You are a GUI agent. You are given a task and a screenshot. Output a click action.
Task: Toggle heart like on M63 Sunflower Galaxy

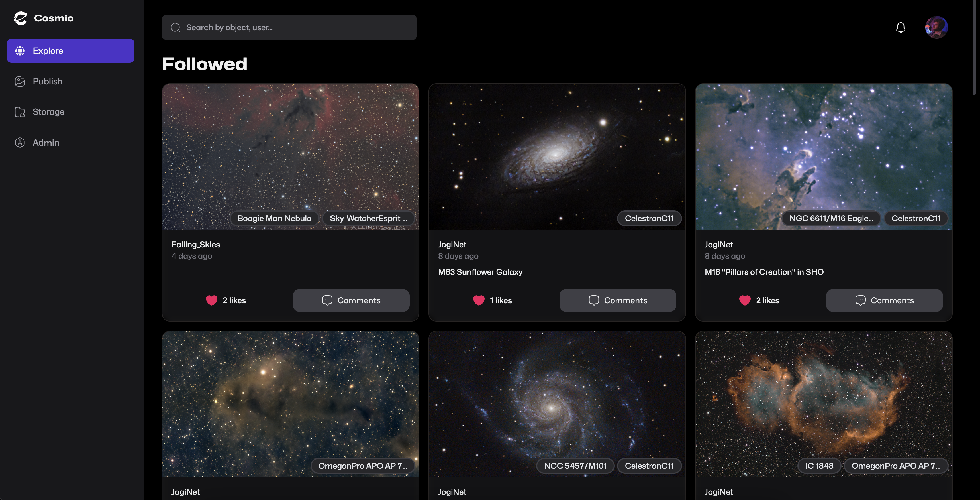point(479,300)
